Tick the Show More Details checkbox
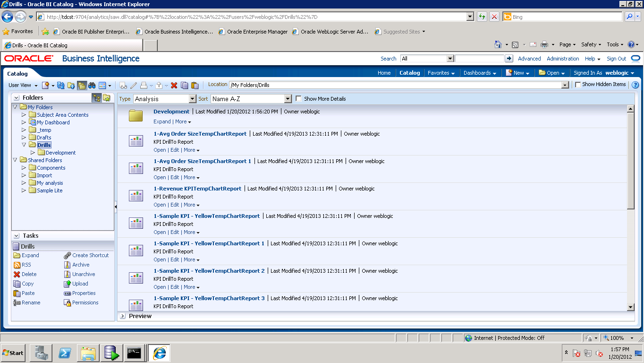Screen dimensions: 644x363 [x=298, y=99]
